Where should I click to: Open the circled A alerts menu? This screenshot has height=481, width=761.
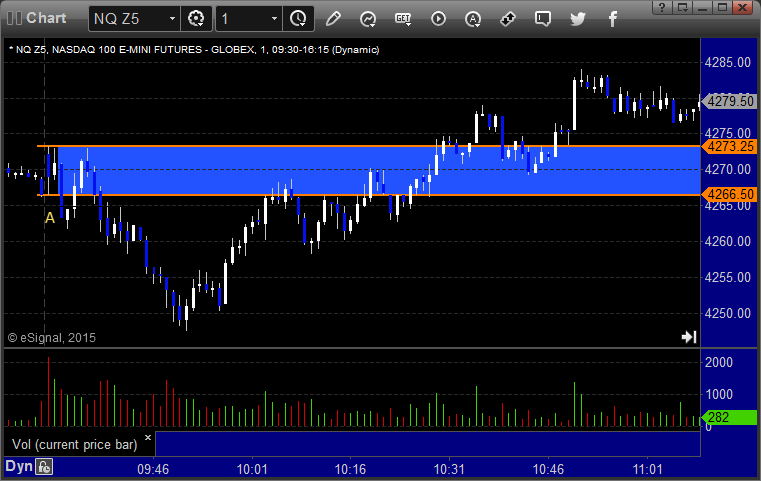(x=473, y=19)
